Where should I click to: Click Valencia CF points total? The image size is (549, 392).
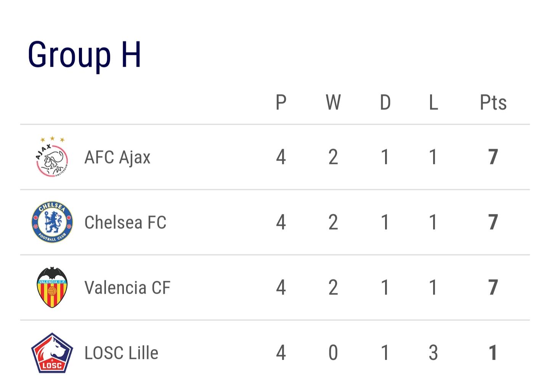pyautogui.click(x=493, y=287)
